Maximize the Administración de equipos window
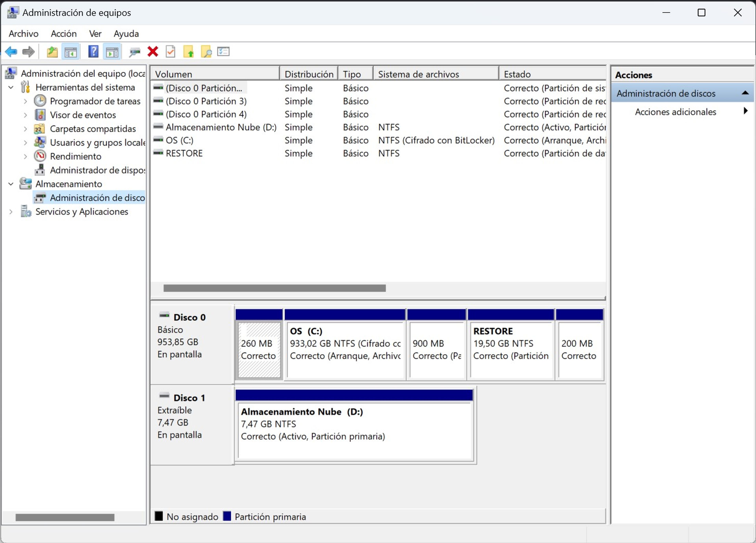 [701, 13]
